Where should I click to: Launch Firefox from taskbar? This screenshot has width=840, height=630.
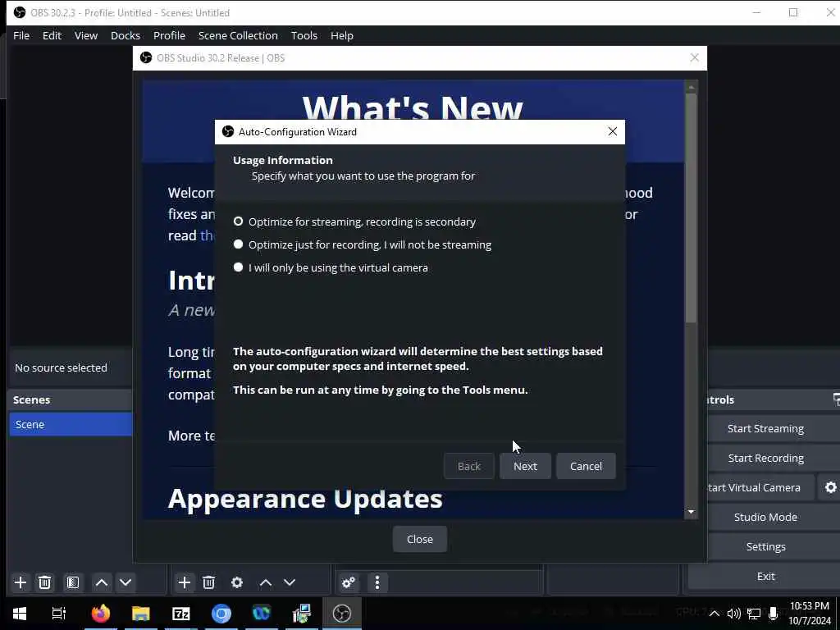pos(101,614)
